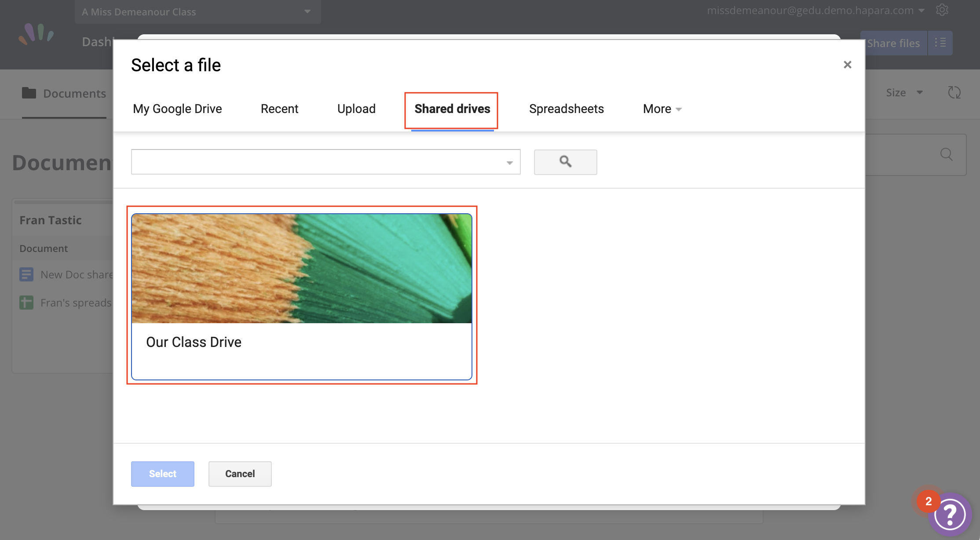
Task: Switch to the Upload tab
Action: coord(356,109)
